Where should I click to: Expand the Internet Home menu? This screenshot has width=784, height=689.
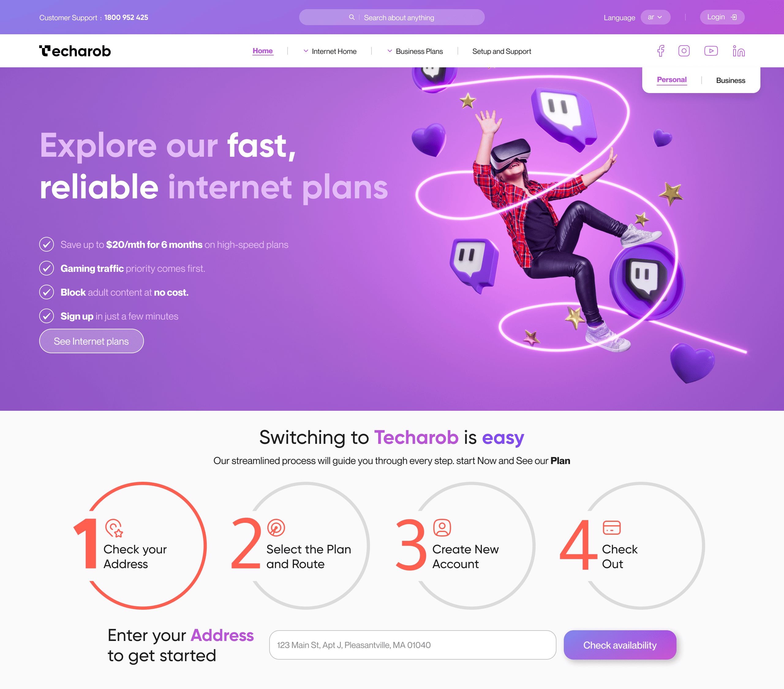(x=330, y=51)
